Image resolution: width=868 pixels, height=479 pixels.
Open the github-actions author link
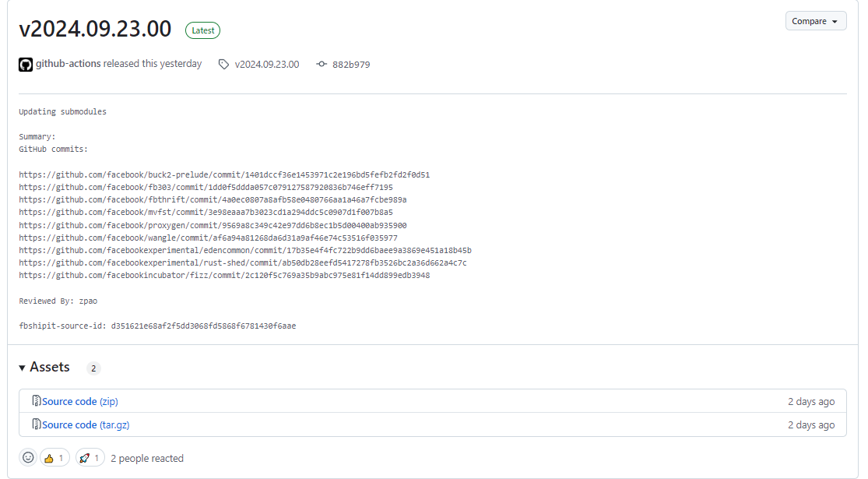coord(68,64)
